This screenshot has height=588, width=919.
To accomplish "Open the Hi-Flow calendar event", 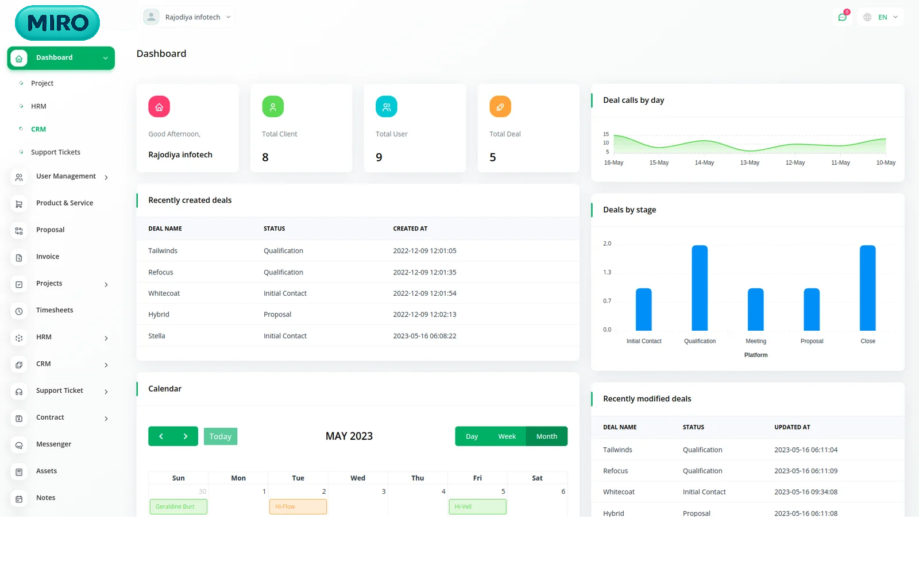I will (x=298, y=506).
